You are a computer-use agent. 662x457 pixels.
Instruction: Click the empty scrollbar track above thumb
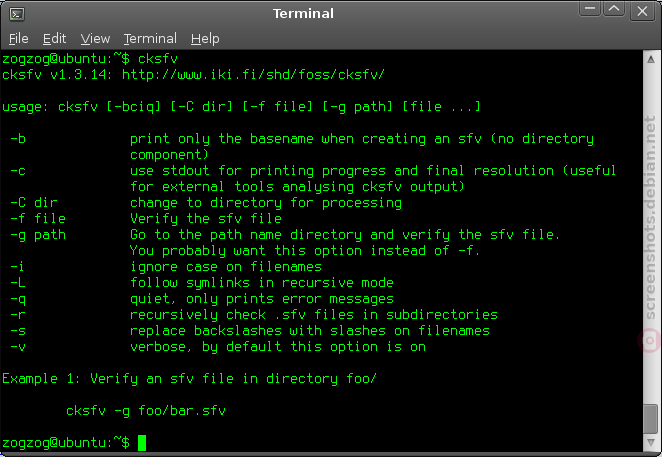pyautogui.click(x=651, y=236)
